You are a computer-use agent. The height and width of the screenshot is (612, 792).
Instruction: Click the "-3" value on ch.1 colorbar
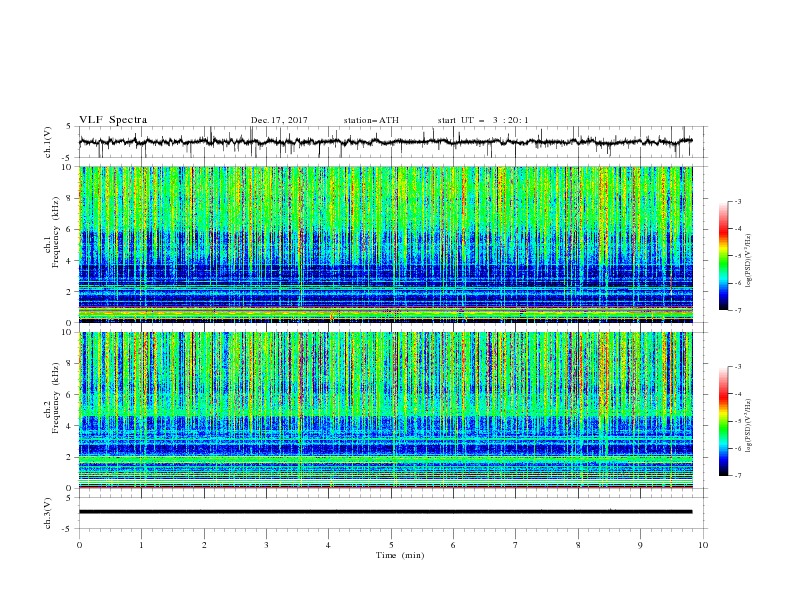click(x=737, y=201)
